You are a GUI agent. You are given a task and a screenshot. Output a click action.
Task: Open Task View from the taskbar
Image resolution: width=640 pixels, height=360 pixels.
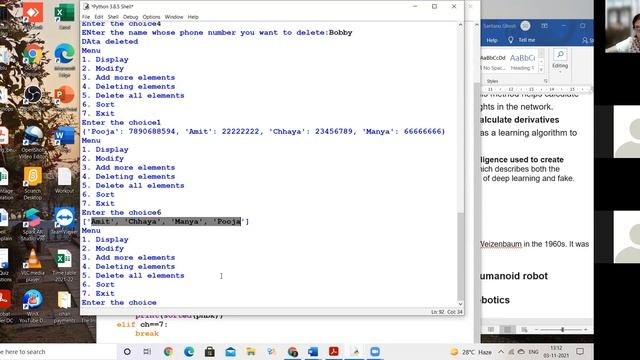(x=147, y=351)
